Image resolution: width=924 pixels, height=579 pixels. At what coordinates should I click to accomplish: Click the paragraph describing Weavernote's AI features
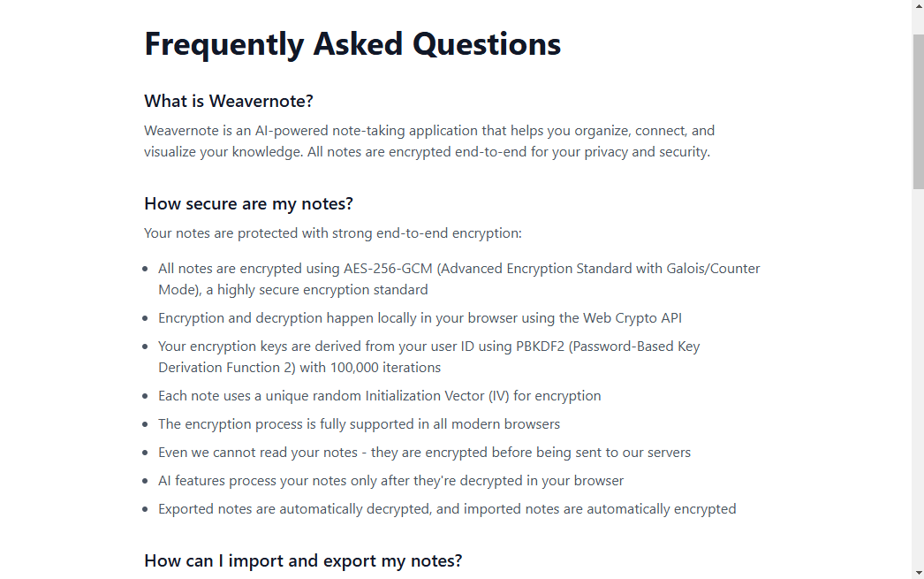coord(429,141)
